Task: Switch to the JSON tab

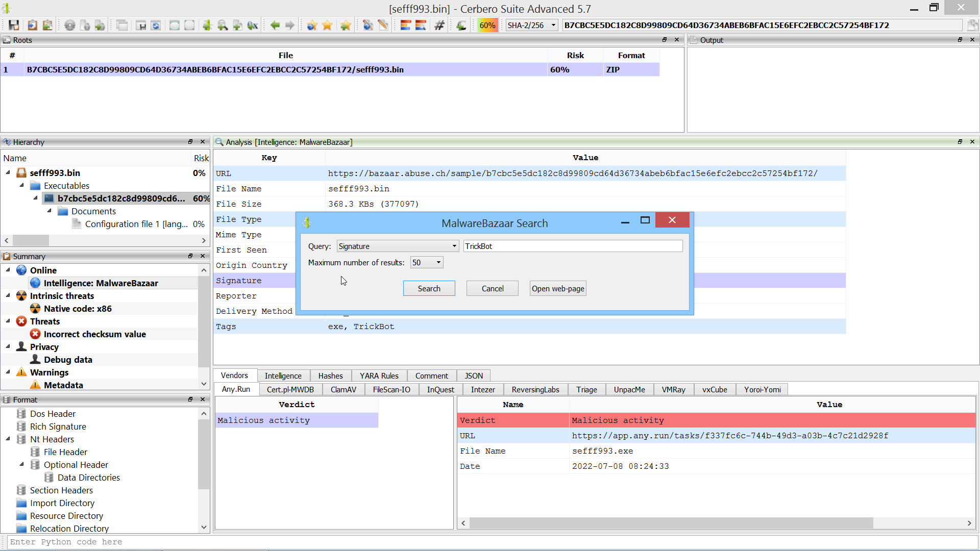Action: (474, 375)
